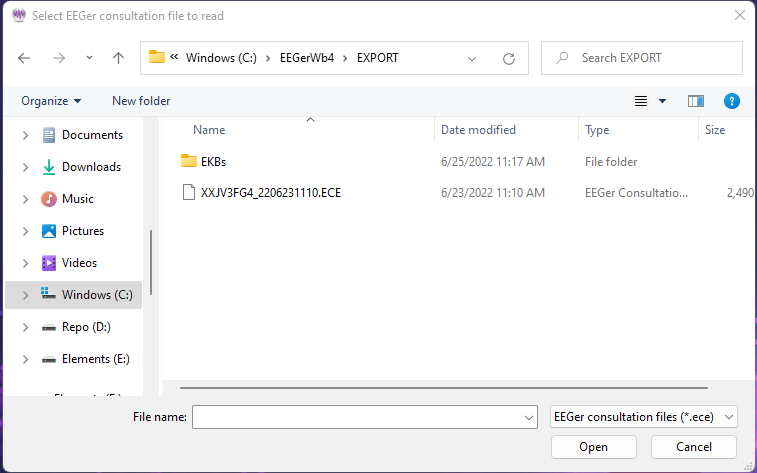This screenshot has height=473, width=757.
Task: Click the EEGer app icon in title bar
Action: [x=19, y=15]
